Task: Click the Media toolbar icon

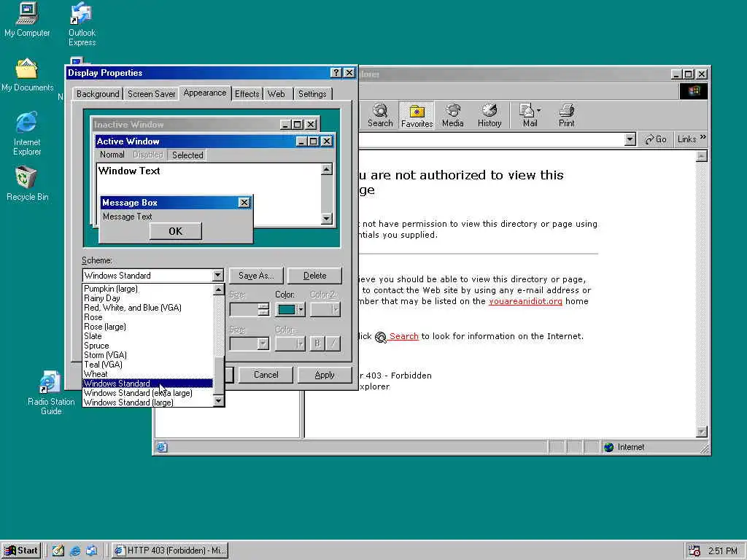Action: pos(452,115)
